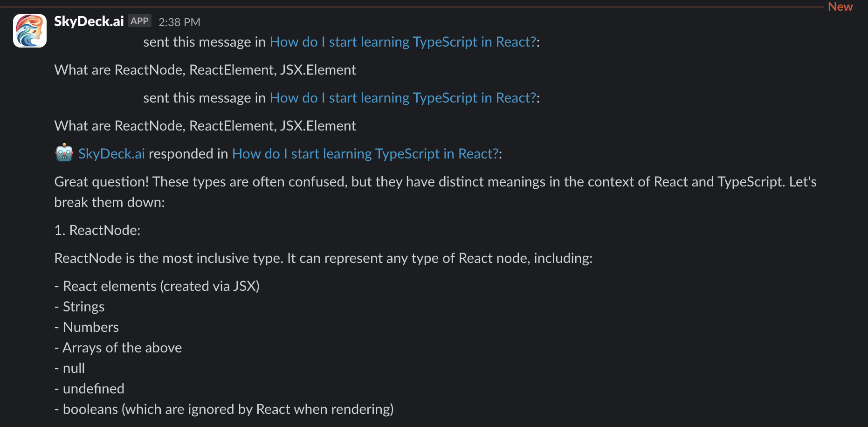Open the second TypeScript in React link
Image resolution: width=868 pixels, height=427 pixels.
402,97
